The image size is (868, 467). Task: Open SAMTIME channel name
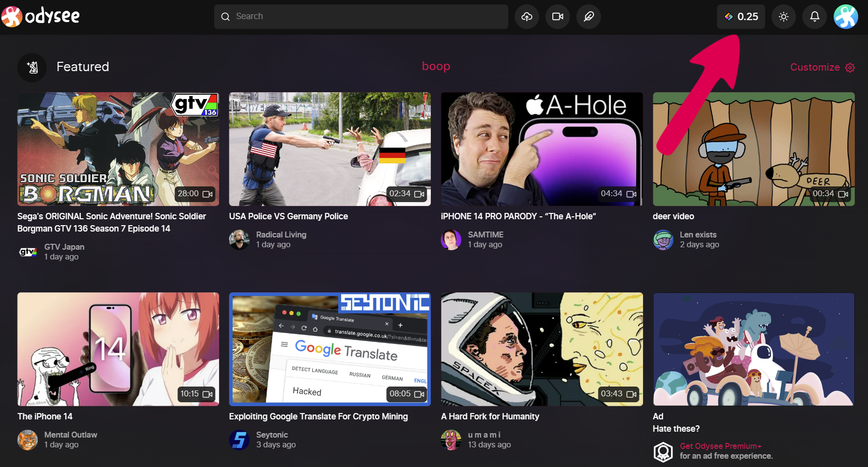coord(485,234)
